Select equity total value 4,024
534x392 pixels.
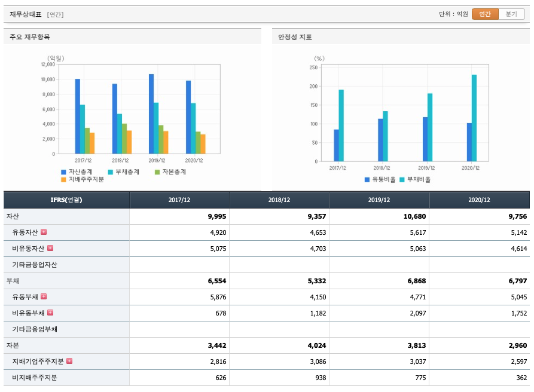coord(317,345)
